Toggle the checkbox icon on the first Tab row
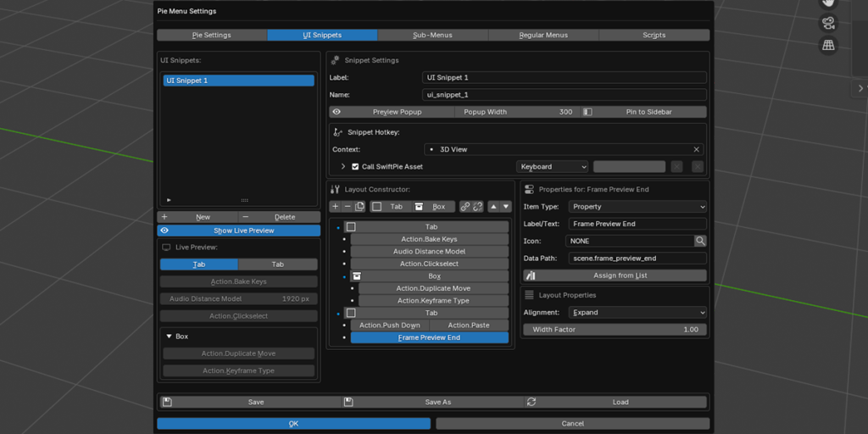The image size is (868, 434). tap(351, 227)
